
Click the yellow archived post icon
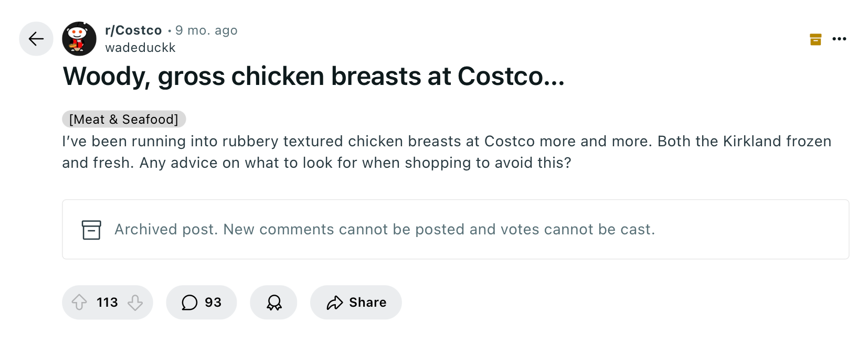click(x=816, y=39)
